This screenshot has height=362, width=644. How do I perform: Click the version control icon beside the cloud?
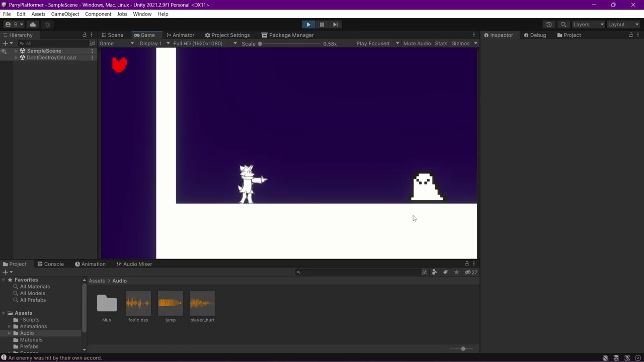tap(47, 24)
